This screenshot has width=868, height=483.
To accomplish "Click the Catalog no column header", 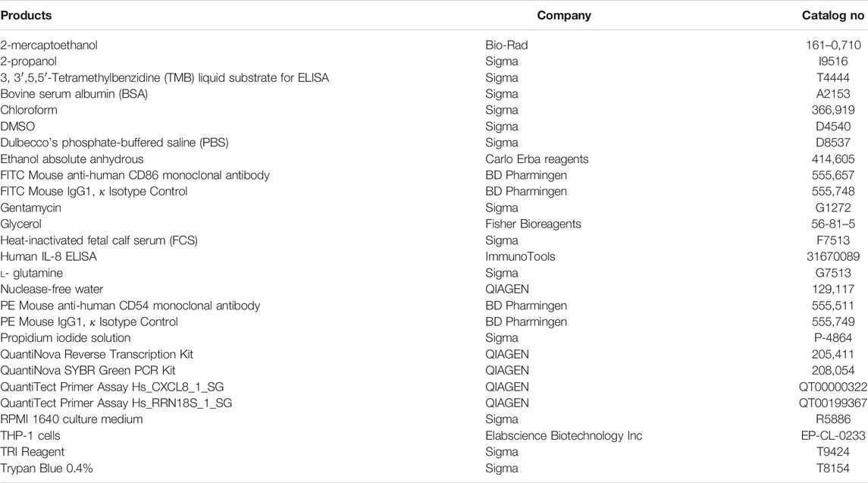I will pyautogui.click(x=833, y=15).
